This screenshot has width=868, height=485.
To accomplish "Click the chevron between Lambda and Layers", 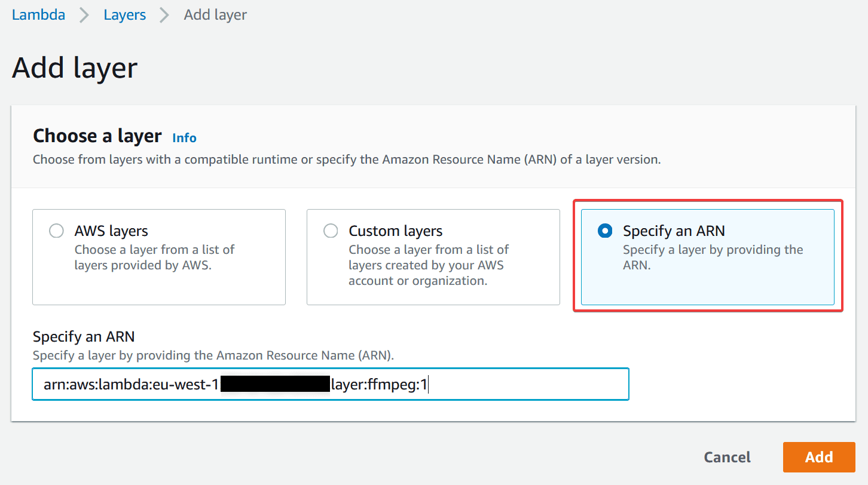I will 84,16.
